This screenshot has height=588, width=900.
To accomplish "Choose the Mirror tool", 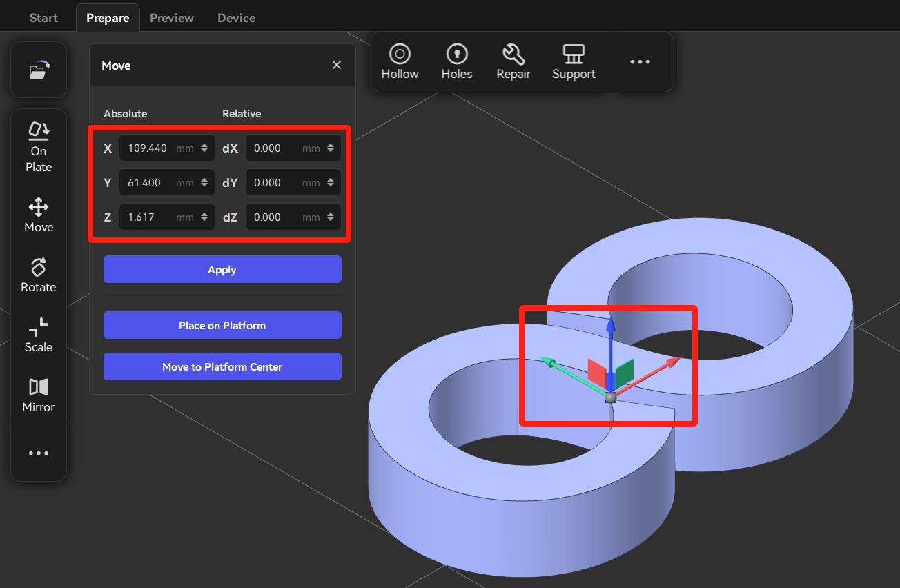I will click(x=39, y=395).
